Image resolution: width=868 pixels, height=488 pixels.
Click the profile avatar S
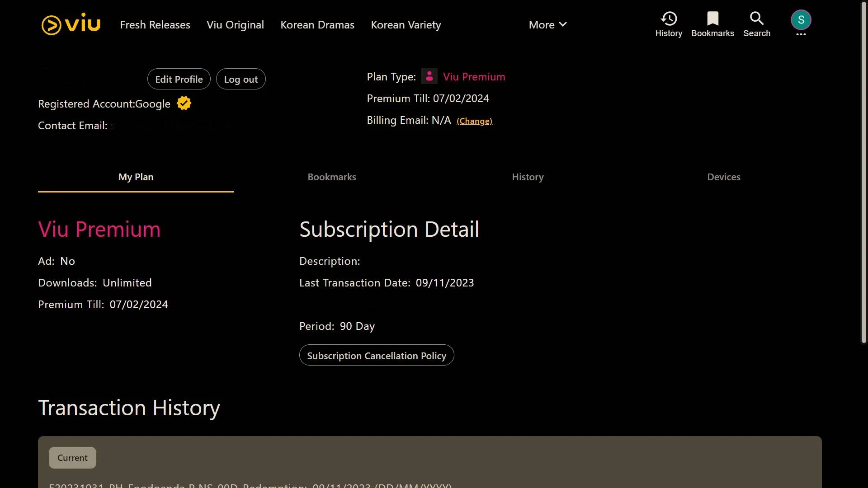[x=801, y=19]
